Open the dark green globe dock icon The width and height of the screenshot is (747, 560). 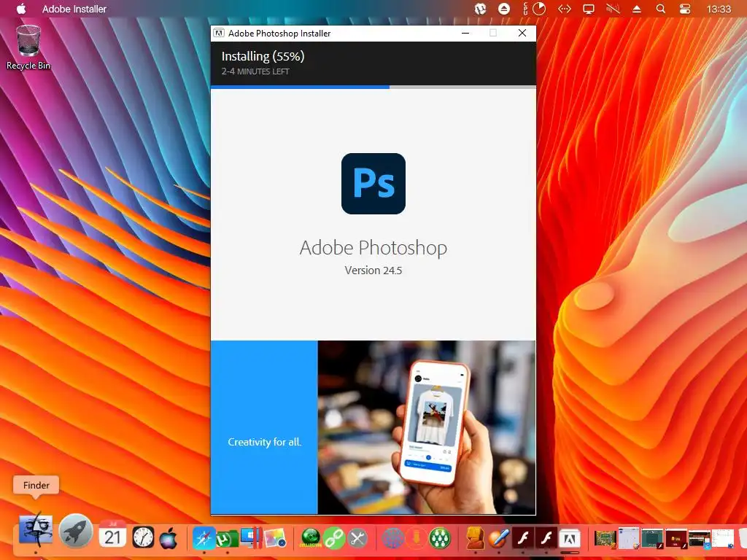click(311, 539)
